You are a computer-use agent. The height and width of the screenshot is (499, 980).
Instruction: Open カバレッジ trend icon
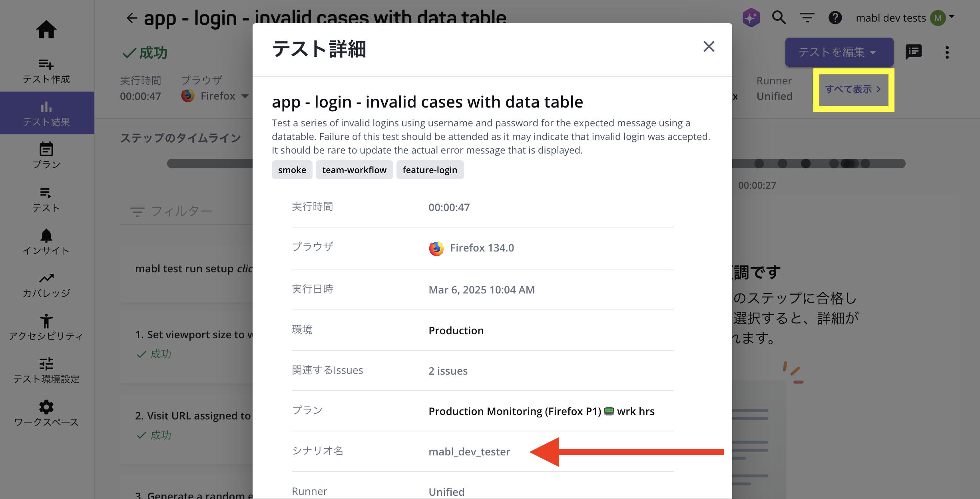click(x=46, y=285)
